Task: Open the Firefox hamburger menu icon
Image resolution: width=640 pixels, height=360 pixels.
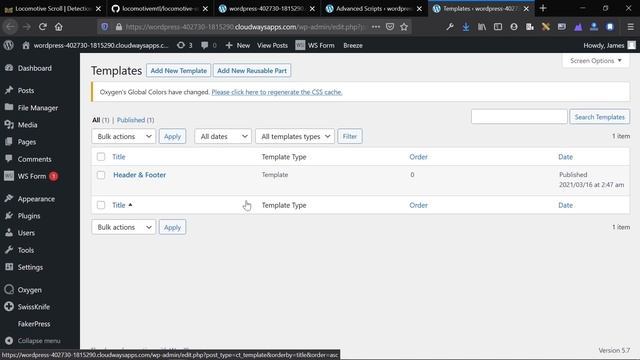Action: [631, 27]
